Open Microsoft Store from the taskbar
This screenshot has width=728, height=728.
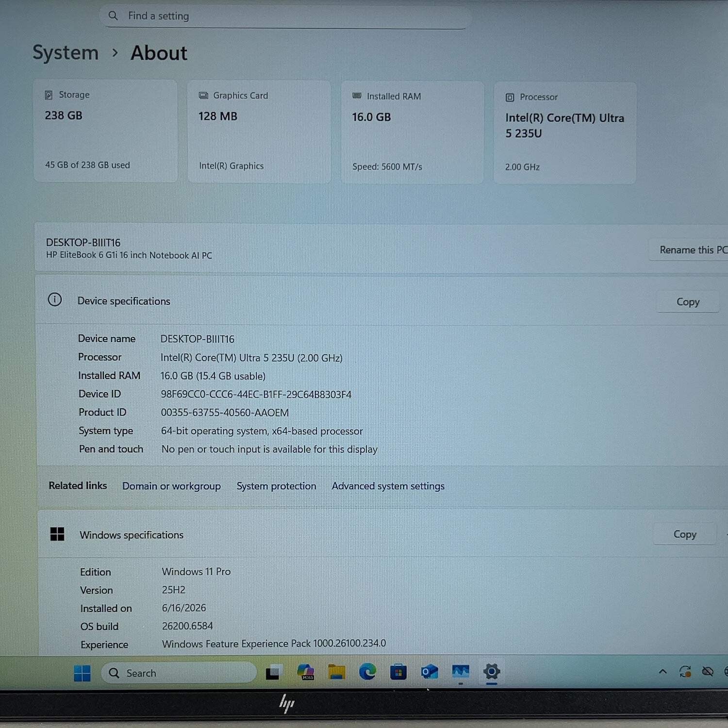pos(398,672)
